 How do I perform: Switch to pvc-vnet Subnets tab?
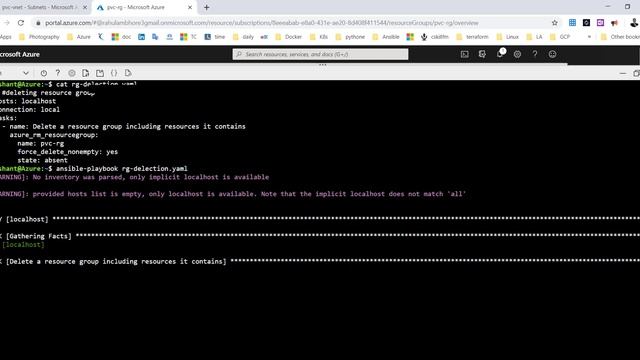tap(39, 7)
